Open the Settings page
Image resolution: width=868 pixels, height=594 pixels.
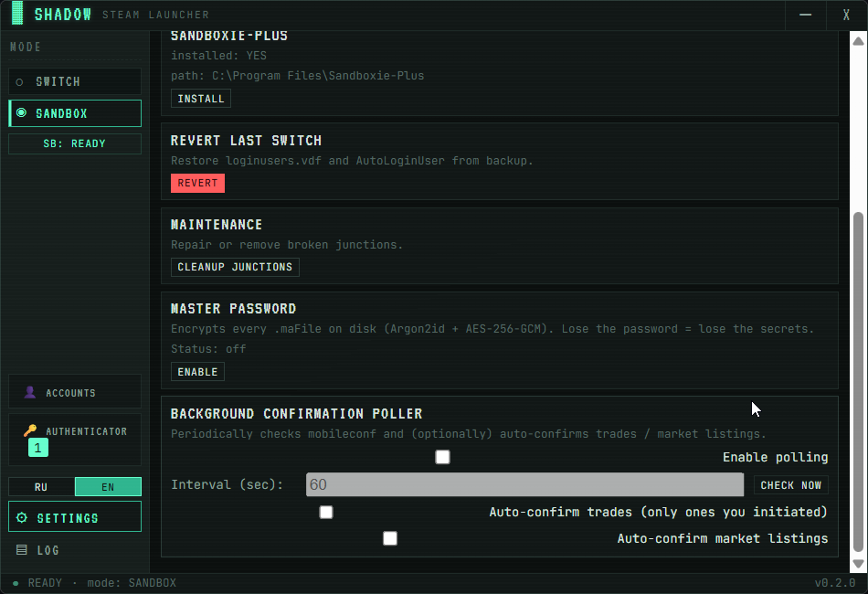(75, 516)
